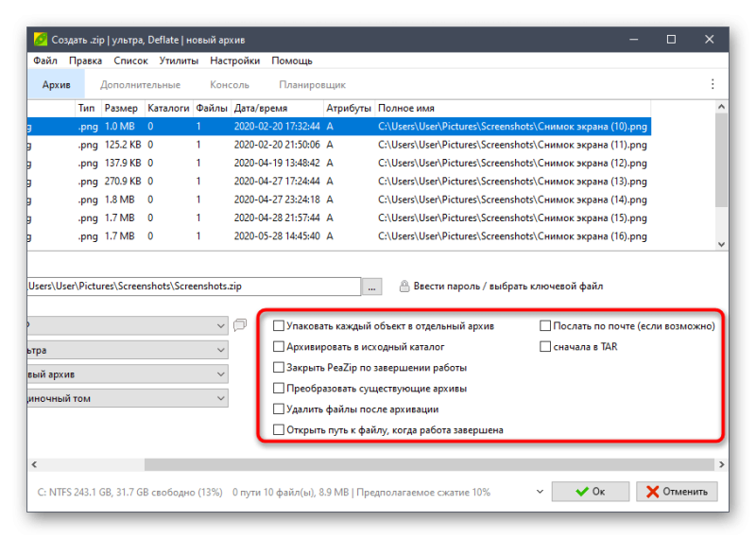Viewport: 756px width, 539px height.
Task: Click the Отменить button
Action: [x=677, y=491]
